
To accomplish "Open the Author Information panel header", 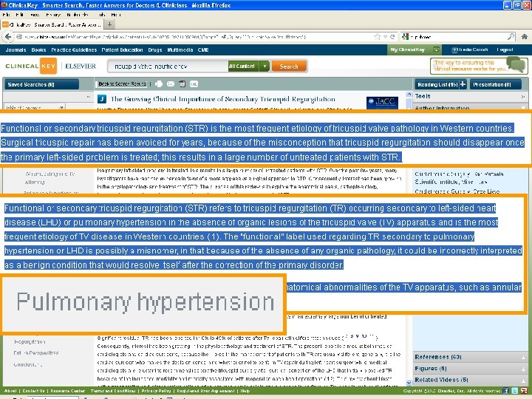I will (x=470, y=108).
